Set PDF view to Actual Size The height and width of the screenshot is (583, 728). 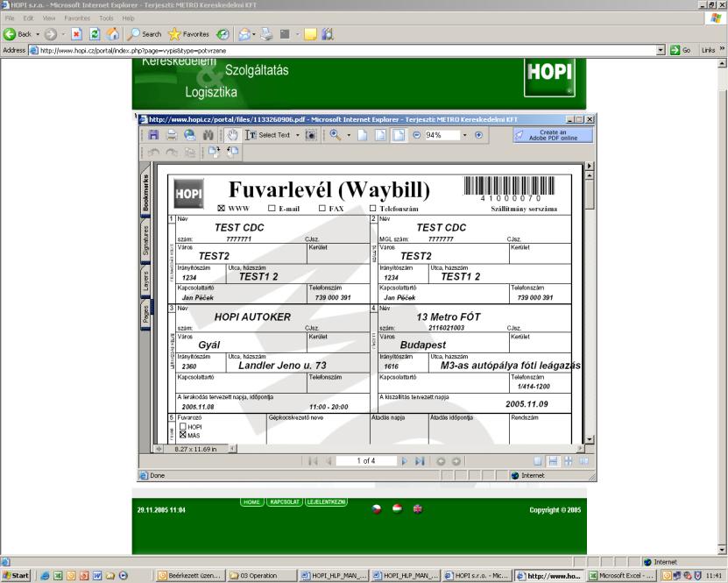click(x=362, y=135)
